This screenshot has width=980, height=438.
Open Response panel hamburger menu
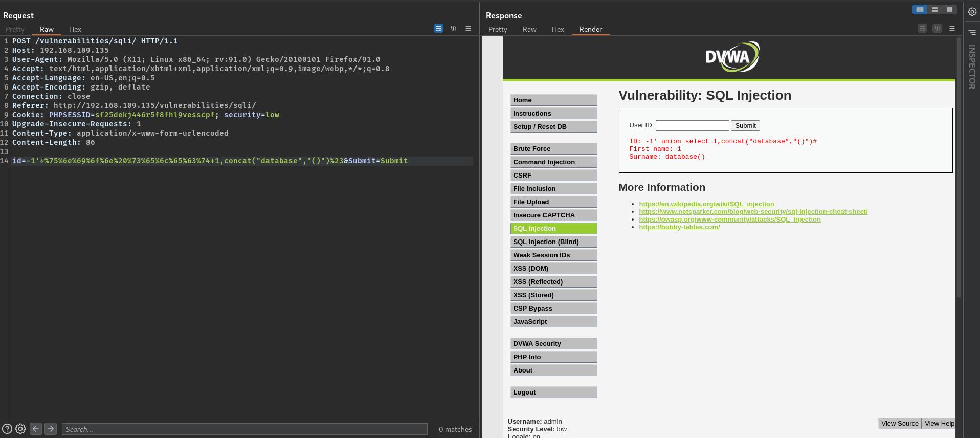click(x=952, y=28)
